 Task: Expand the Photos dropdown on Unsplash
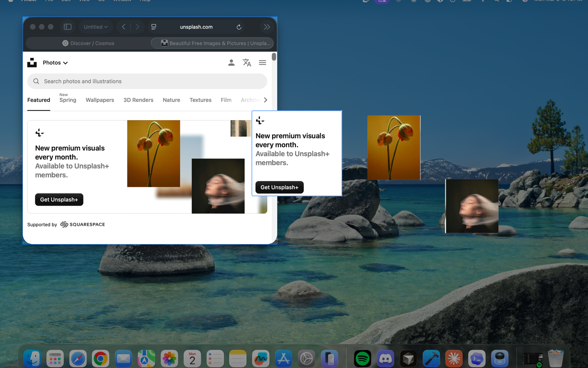coord(55,63)
